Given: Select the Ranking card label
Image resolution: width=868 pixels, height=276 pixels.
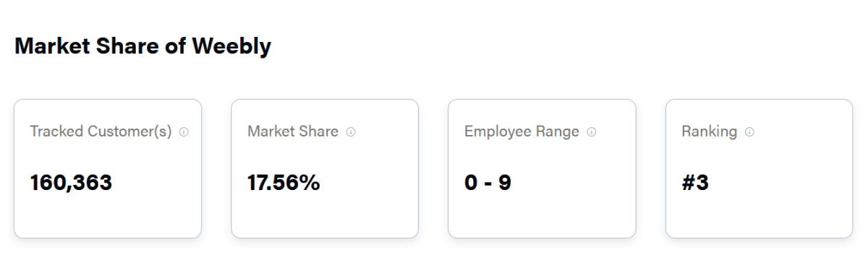Looking at the screenshot, I should tap(709, 131).
